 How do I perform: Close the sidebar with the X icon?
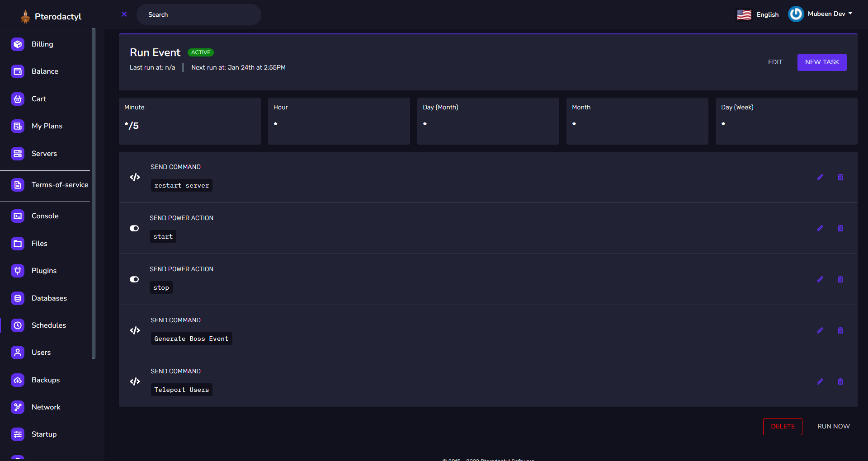pyautogui.click(x=124, y=14)
